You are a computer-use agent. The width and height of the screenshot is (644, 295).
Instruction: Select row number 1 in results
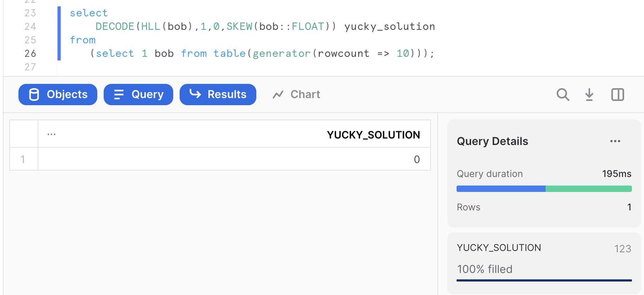pyautogui.click(x=23, y=159)
